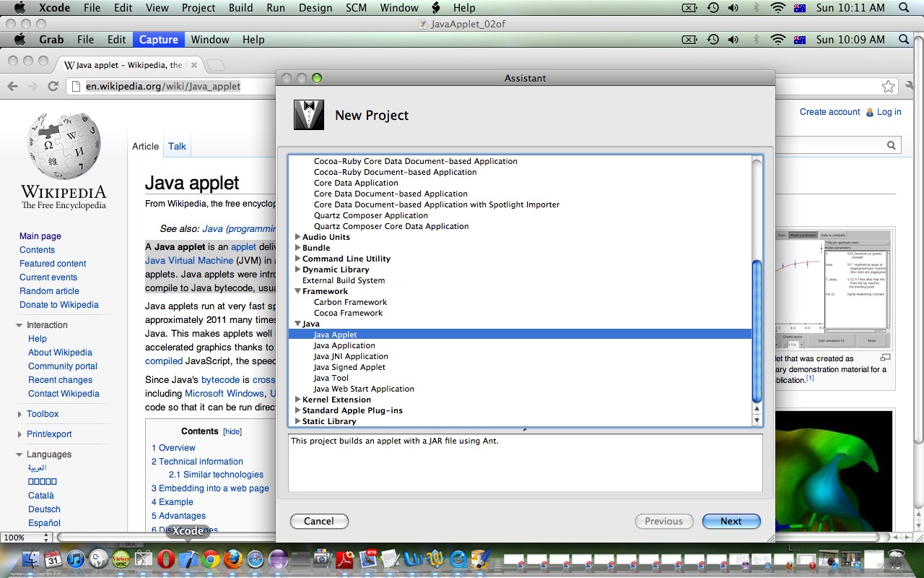The image size is (924, 578).
Task: Open the Technical information article link
Action: (x=197, y=461)
